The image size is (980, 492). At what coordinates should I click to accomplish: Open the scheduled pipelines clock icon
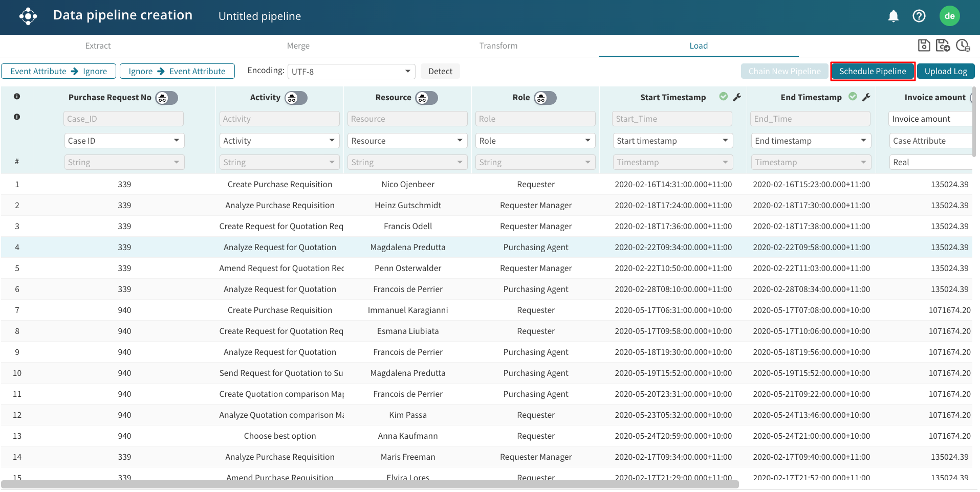963,46
